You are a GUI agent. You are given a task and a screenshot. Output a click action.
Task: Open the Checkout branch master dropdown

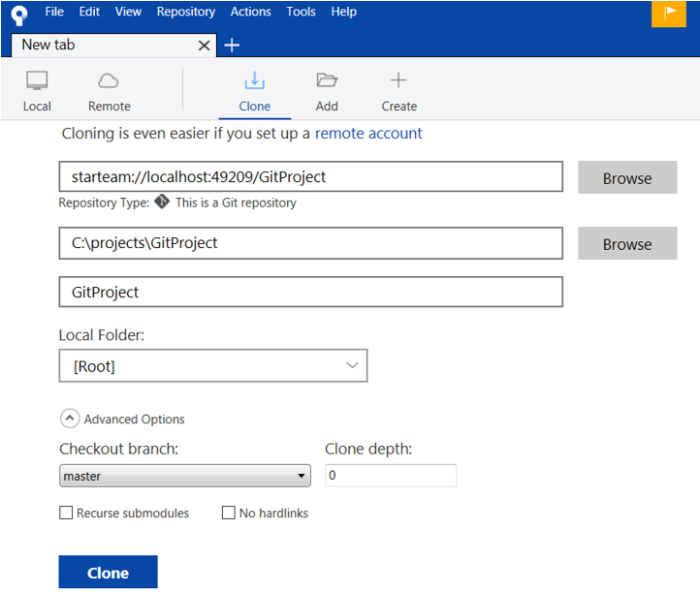click(184, 476)
